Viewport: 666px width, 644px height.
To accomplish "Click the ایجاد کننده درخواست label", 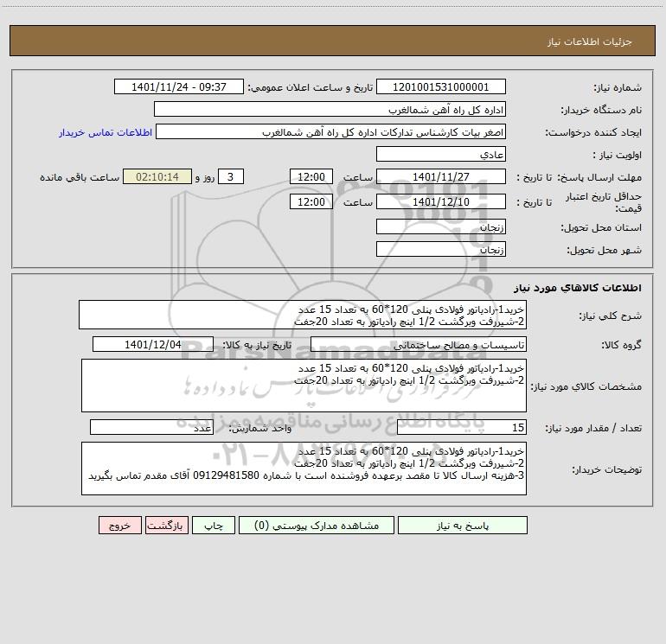I will (593, 133).
